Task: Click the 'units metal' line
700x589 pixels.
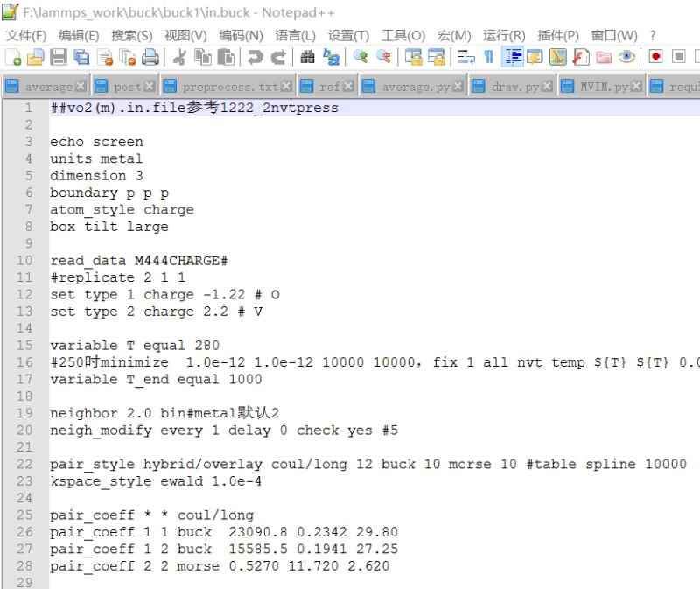Action: (96, 158)
